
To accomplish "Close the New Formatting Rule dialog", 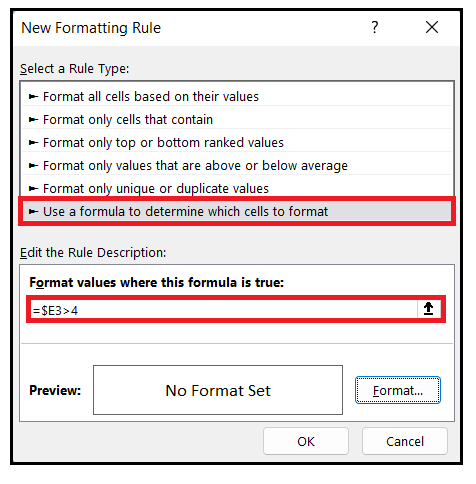I will point(432,27).
